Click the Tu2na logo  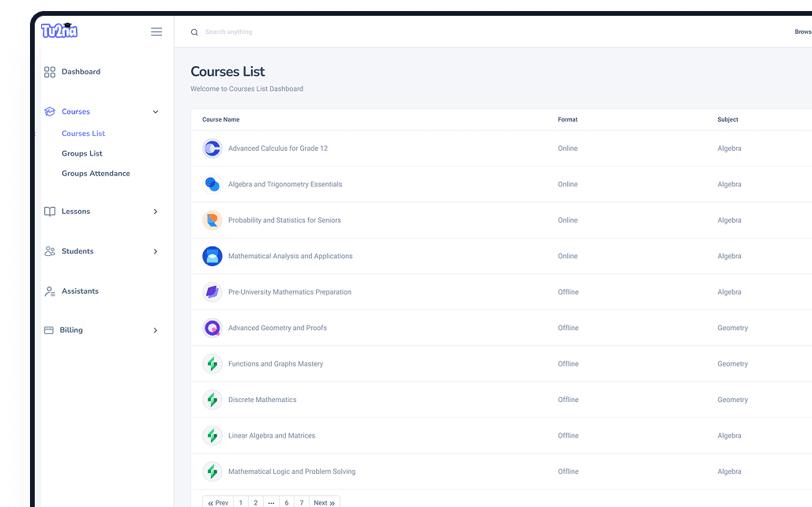click(x=59, y=31)
